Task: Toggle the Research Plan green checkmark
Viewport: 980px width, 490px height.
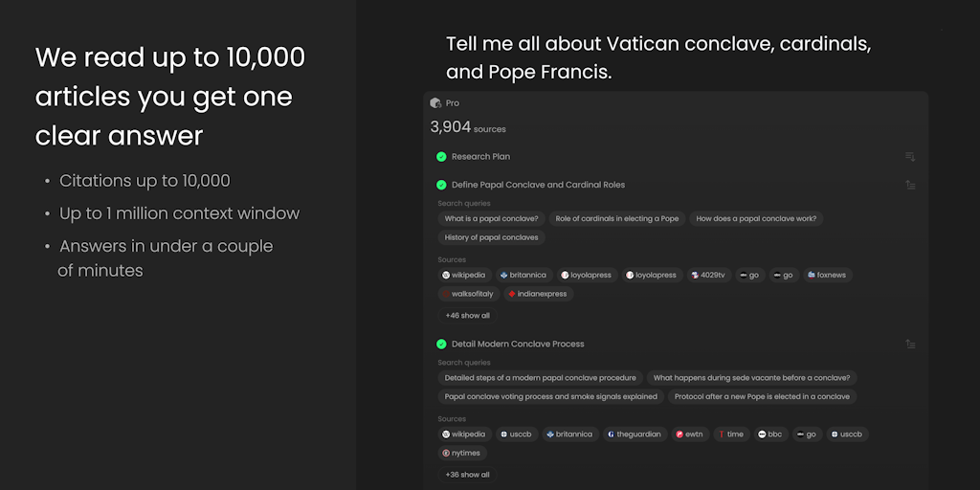Action: [441, 157]
